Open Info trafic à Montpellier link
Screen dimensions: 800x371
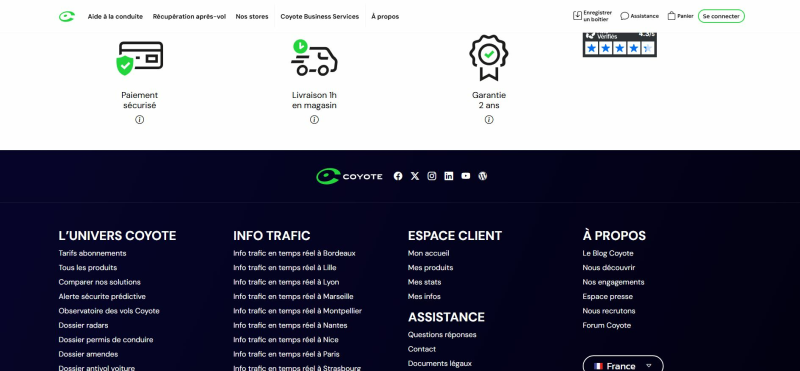pos(297,311)
